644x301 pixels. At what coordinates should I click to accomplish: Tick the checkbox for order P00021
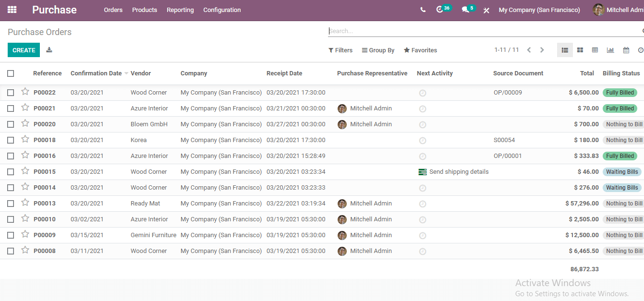coord(11,108)
